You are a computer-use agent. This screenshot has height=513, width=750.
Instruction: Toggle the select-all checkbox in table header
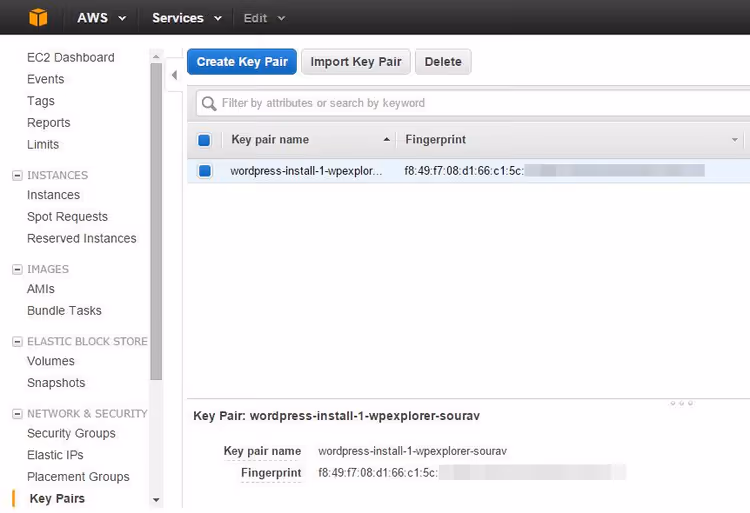pyautogui.click(x=204, y=140)
